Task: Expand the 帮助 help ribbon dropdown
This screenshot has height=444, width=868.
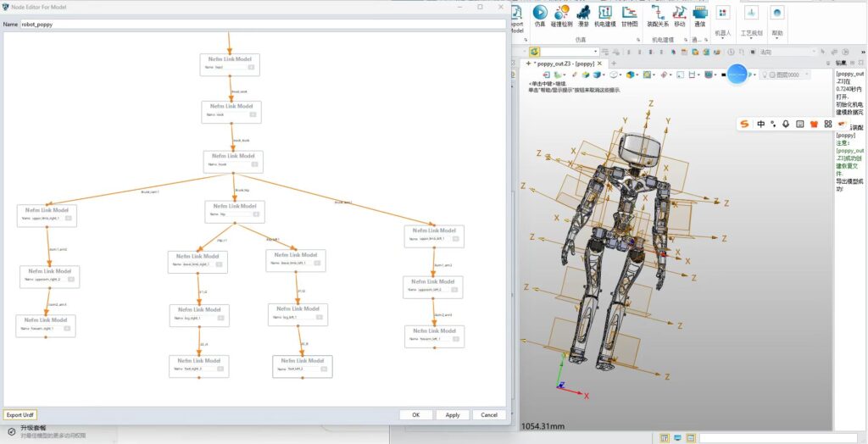Action: tap(776, 33)
